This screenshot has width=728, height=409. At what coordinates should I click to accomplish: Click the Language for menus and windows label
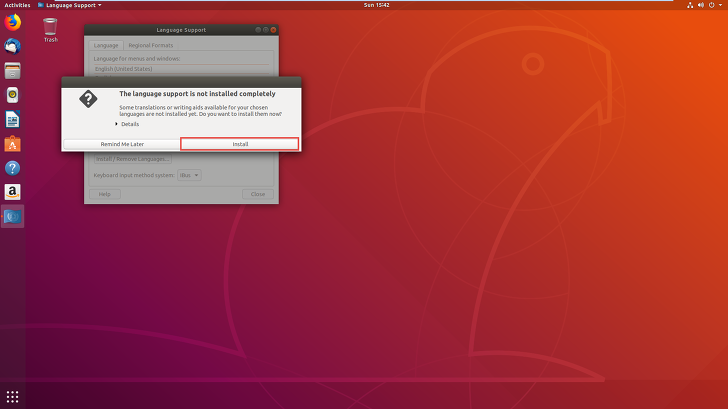coord(137,58)
